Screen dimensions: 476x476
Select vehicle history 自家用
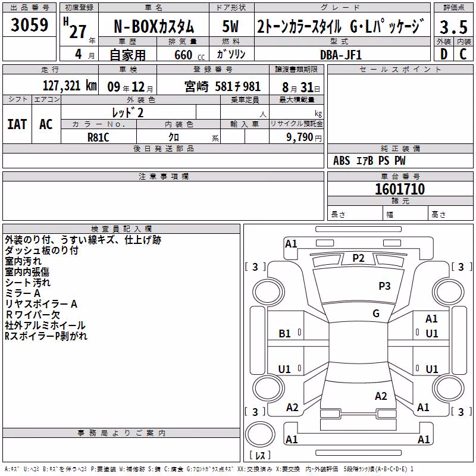click(x=127, y=55)
